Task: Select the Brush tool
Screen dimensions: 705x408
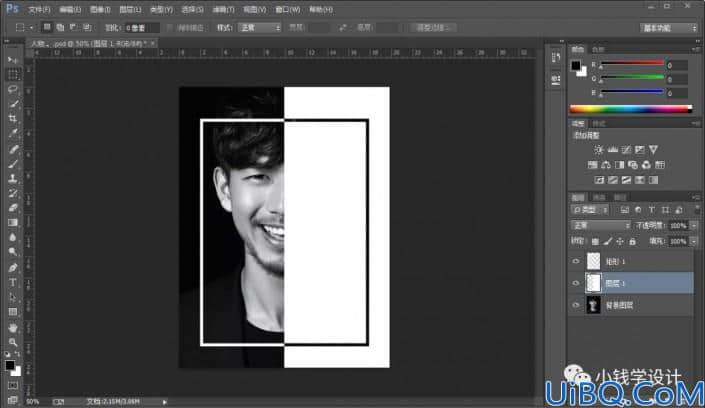Action: (13, 163)
